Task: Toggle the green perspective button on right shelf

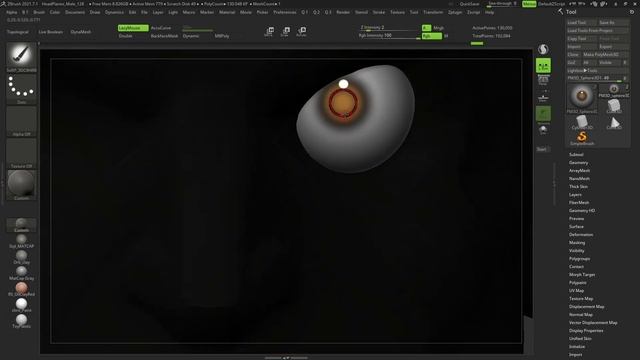Action: 543,65
